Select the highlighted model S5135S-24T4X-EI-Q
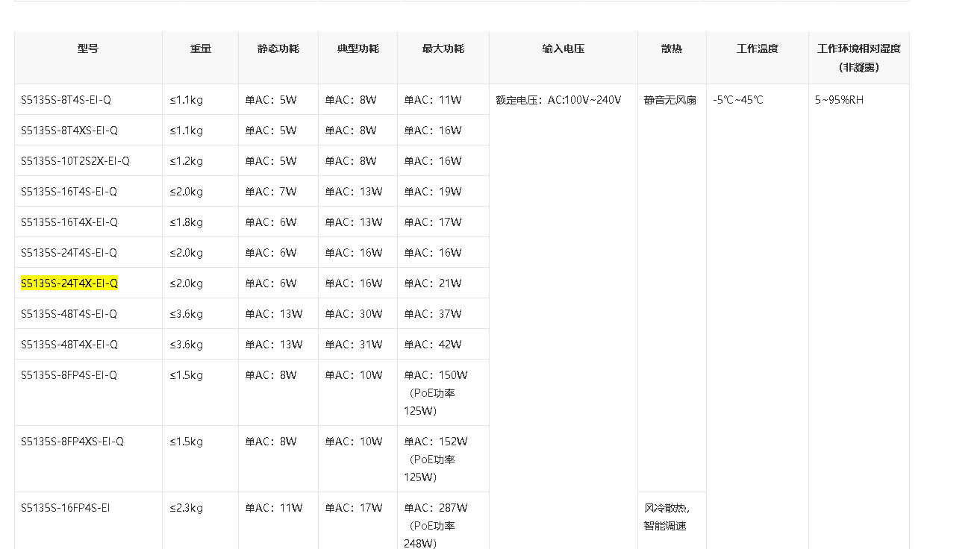This screenshot has height=549, width=980. [68, 283]
